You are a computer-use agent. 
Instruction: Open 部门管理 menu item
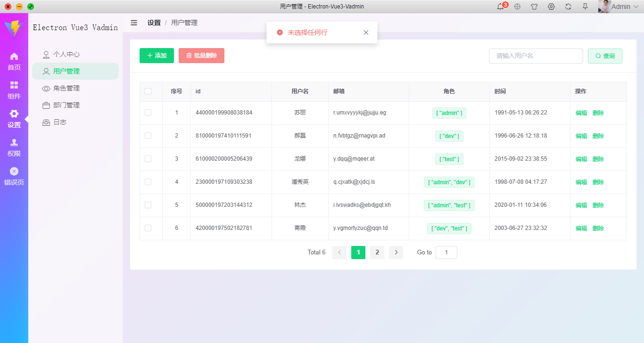click(75, 105)
